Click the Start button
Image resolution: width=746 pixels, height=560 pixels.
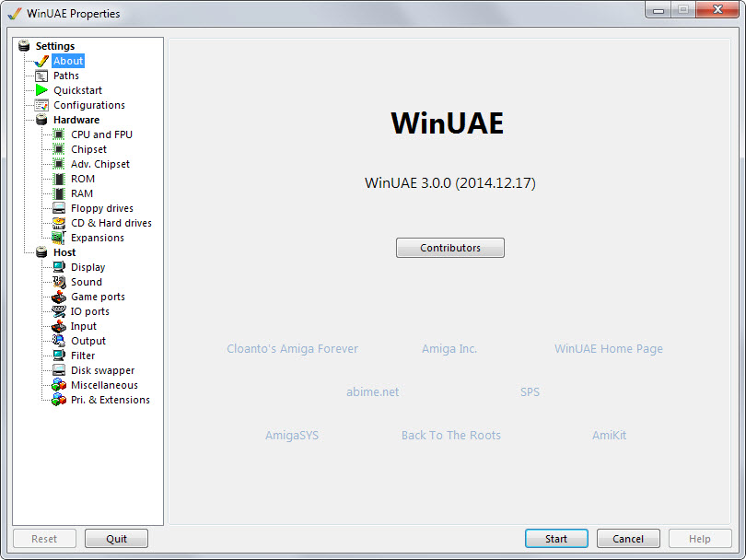click(x=556, y=539)
